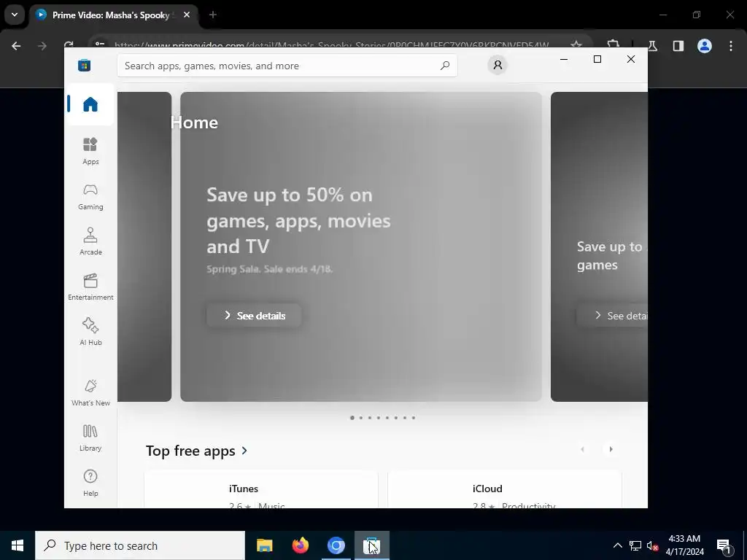Open Chrome Labs flask icon
This screenshot has height=560, width=747.
(653, 46)
